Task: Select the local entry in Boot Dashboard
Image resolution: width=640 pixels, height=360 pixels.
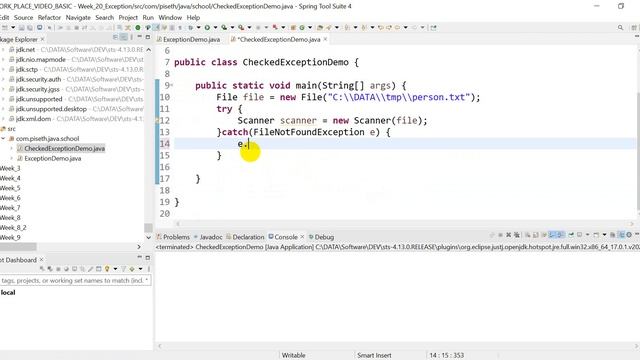Action: point(8,293)
